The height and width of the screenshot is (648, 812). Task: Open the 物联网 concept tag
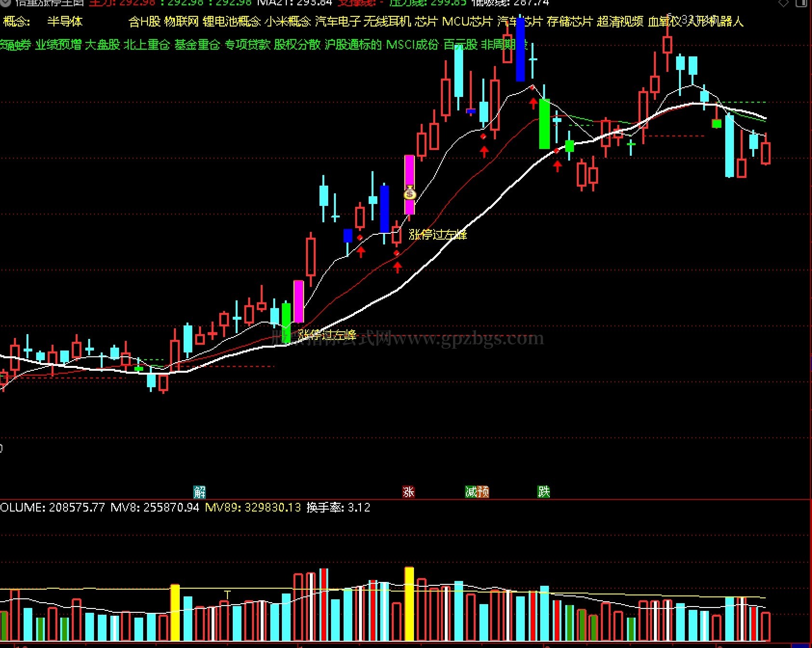(181, 22)
